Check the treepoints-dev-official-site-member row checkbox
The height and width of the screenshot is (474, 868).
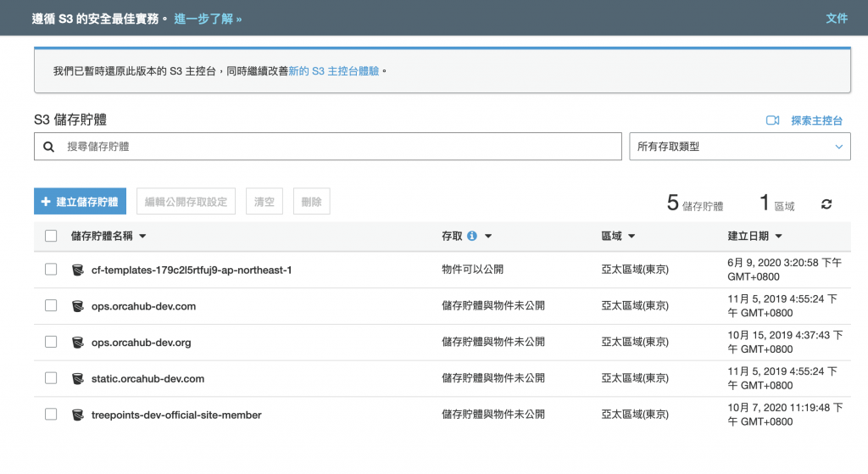pos(51,414)
